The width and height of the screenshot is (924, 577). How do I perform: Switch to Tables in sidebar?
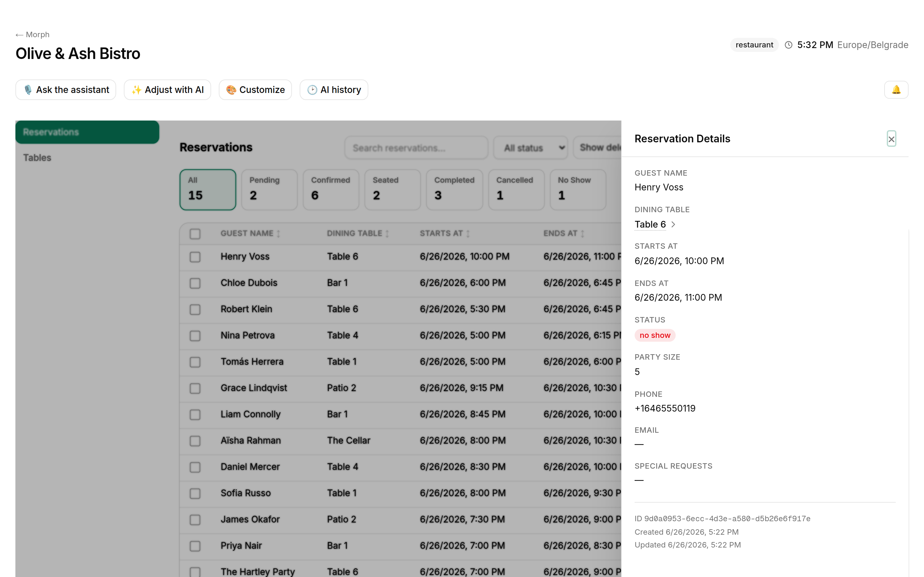point(37,158)
